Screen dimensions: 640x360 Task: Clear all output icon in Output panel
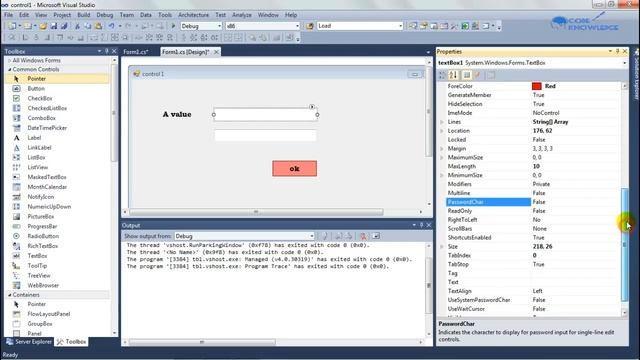click(x=363, y=236)
